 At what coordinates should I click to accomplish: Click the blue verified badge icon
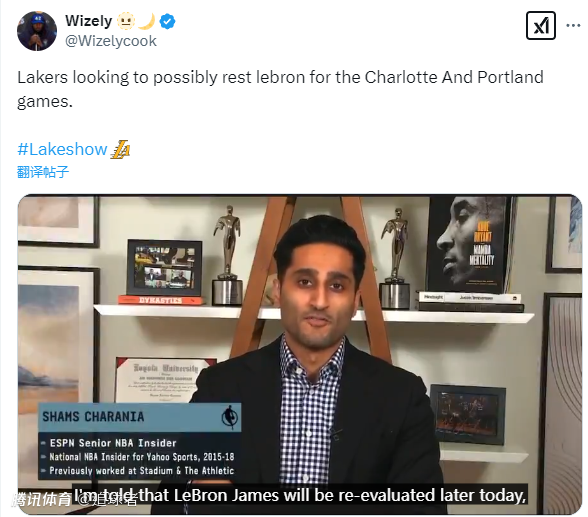(x=167, y=21)
